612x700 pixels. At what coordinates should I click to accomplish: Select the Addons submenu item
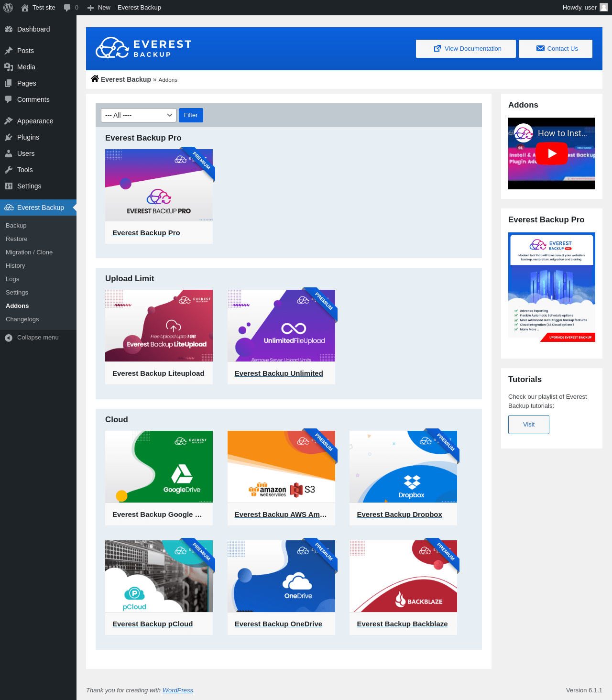click(x=17, y=306)
